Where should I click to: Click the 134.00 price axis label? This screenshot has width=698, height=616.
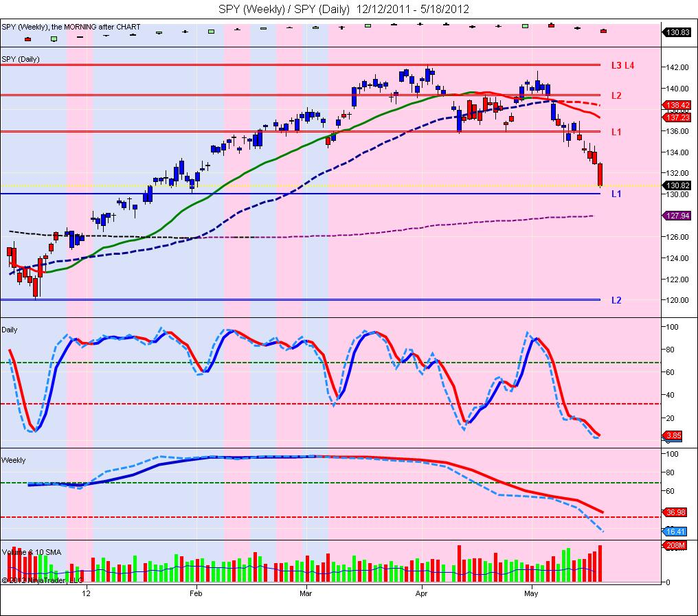(677, 152)
